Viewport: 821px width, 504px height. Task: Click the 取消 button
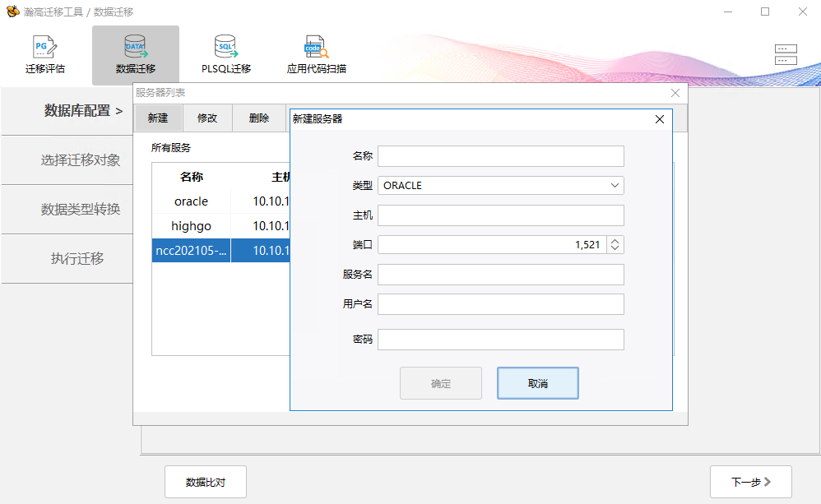point(538,383)
